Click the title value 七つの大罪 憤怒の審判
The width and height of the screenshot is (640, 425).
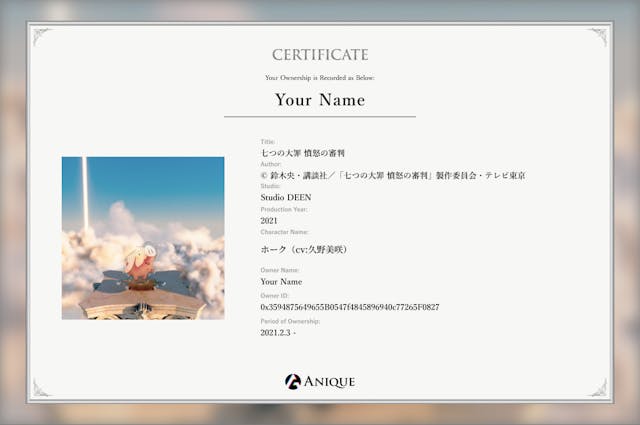[302, 153]
